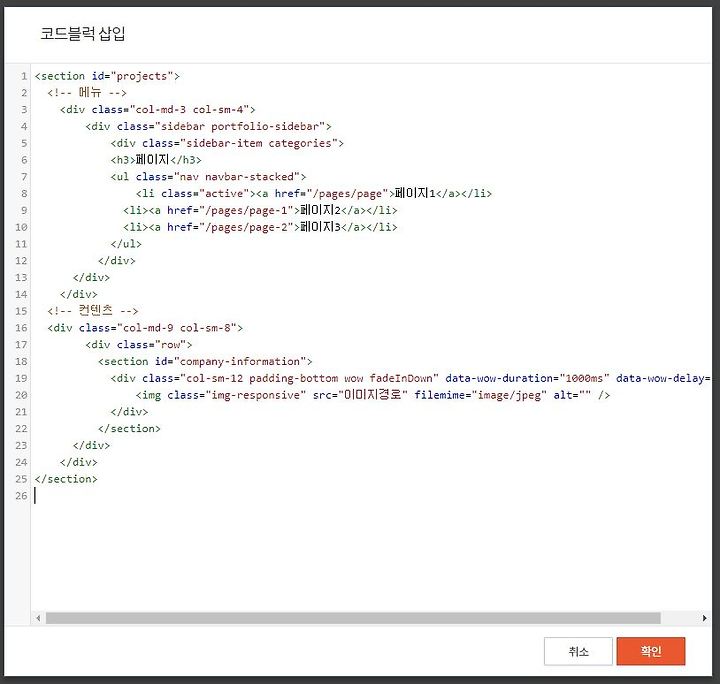Click the horizontal scrollbar thumb
Screen dimensions: 720x684
(353, 618)
